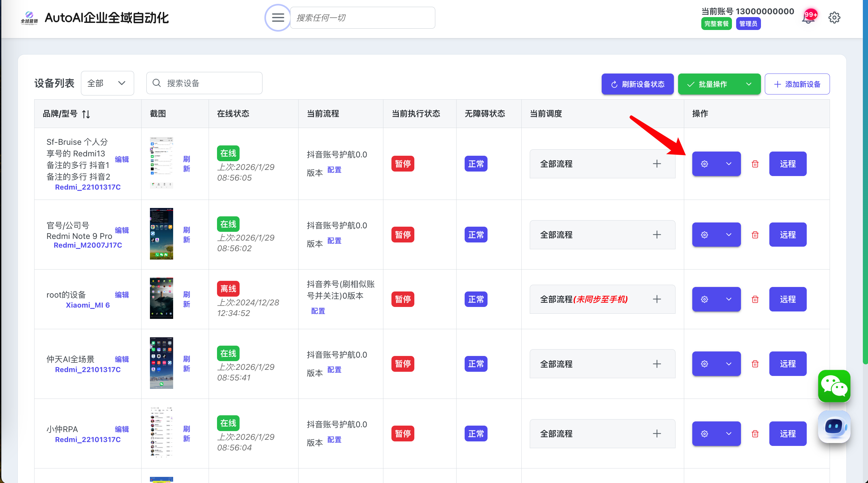
Task: Click 编辑 link for 小仲RPA device
Action: pyautogui.click(x=122, y=429)
